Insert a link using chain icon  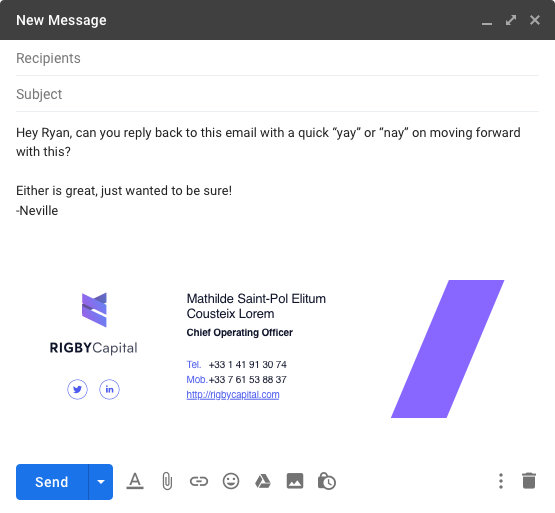coord(199,481)
